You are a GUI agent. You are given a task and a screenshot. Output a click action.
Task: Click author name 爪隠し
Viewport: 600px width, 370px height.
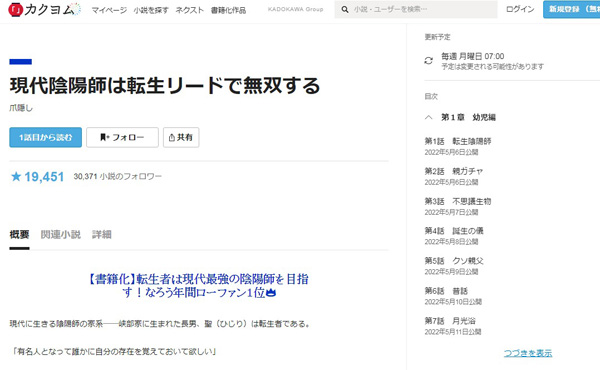21,108
